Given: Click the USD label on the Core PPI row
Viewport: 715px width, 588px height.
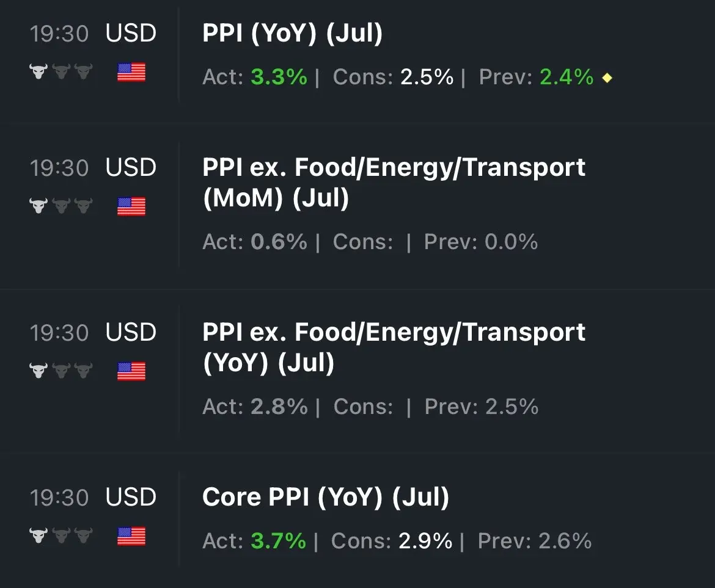Looking at the screenshot, I should coord(130,498).
